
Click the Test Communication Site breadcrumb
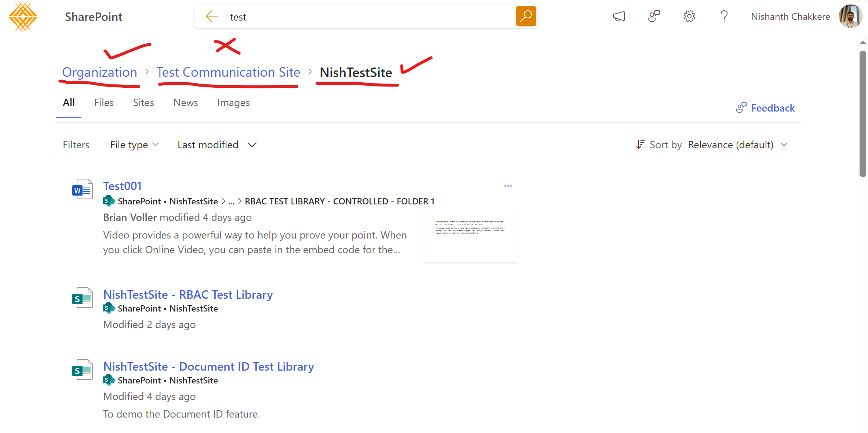tap(228, 72)
